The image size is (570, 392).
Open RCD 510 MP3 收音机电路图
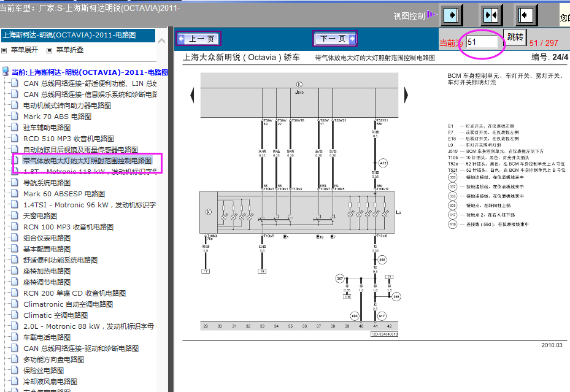[69, 139]
